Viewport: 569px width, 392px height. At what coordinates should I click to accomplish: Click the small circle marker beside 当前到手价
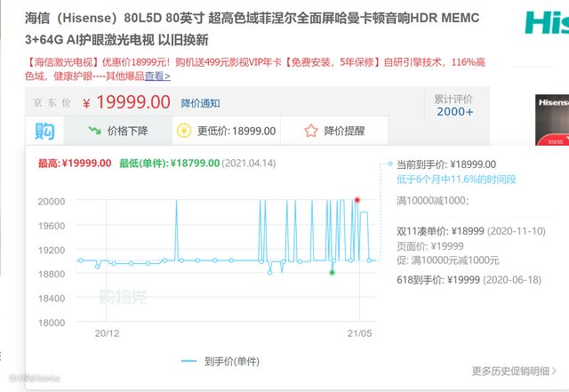click(390, 164)
